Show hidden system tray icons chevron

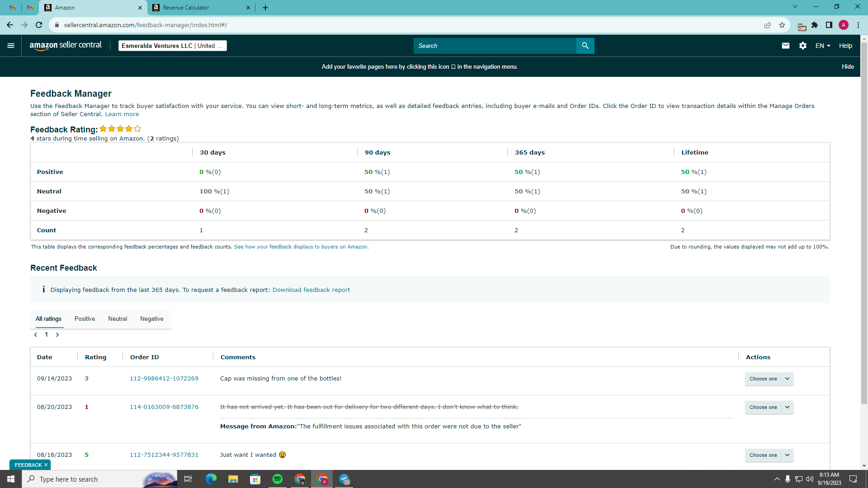pos(777,479)
